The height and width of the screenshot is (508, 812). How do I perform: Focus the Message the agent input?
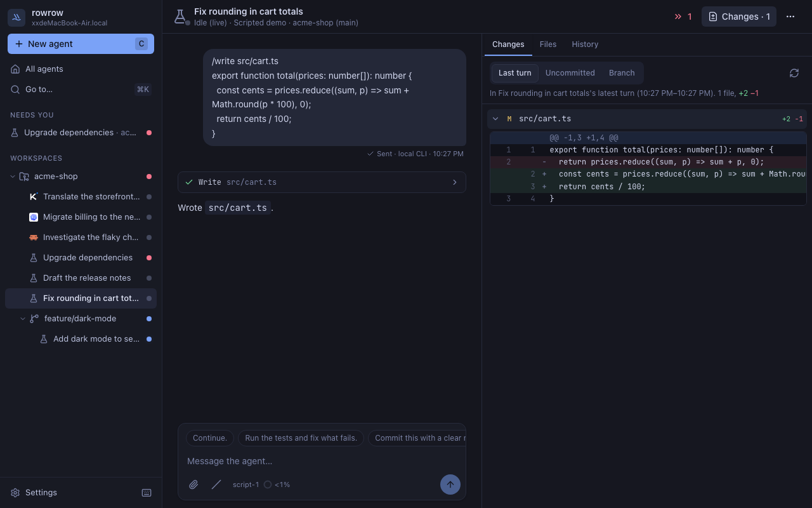pos(322,461)
